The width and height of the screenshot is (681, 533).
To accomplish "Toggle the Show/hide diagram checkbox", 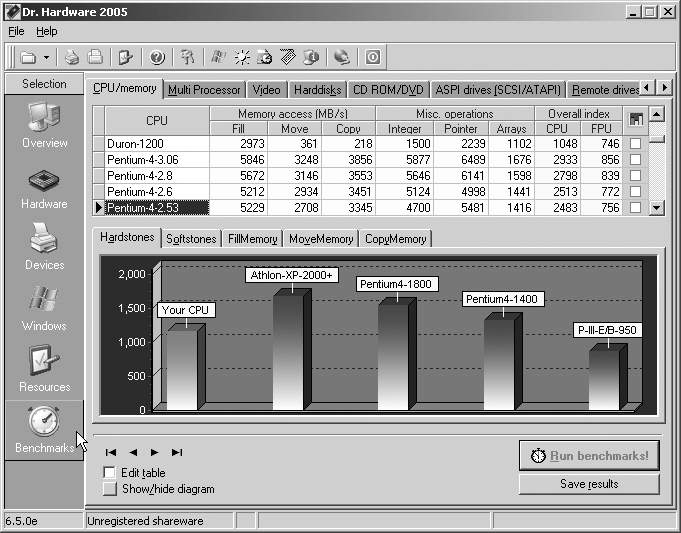I will click(109, 489).
